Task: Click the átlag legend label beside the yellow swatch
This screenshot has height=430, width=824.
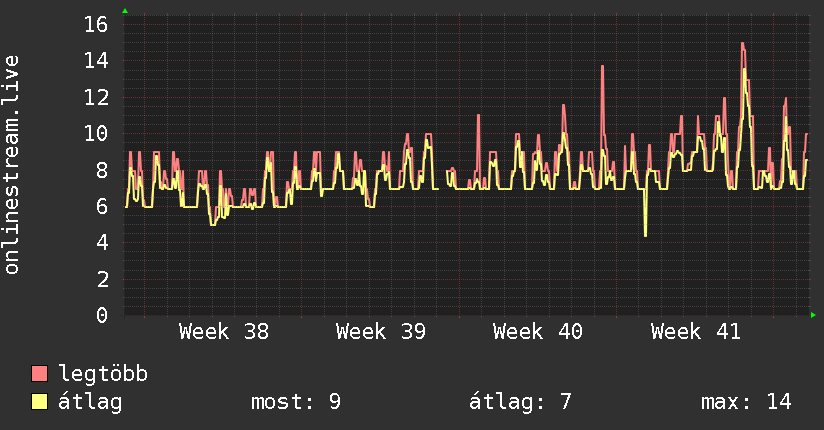Action: [90, 402]
